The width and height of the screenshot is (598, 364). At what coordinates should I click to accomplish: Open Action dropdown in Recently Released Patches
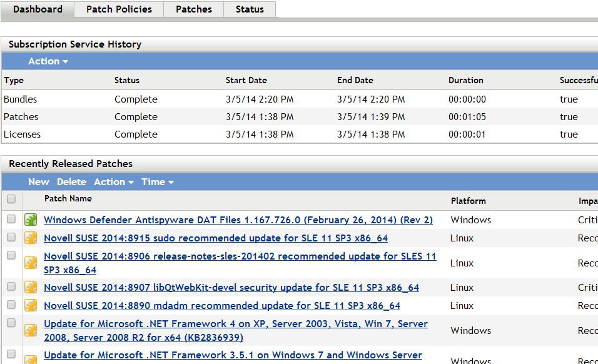(114, 182)
